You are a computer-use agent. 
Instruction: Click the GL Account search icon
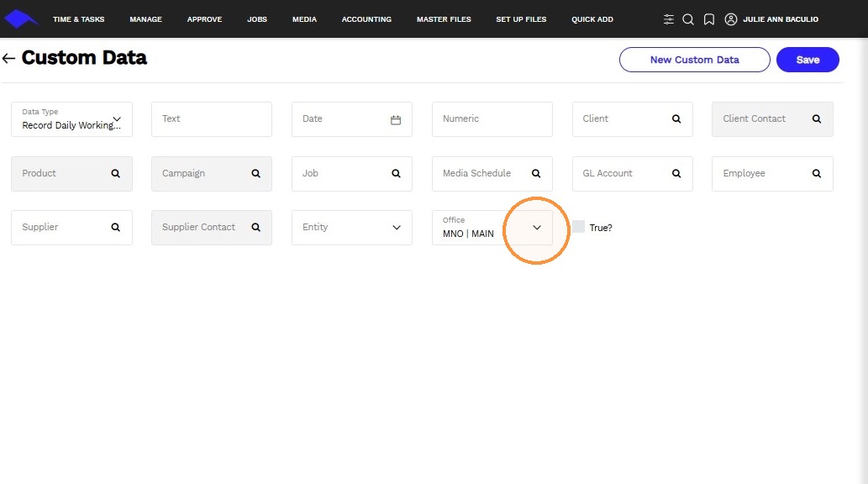(676, 173)
